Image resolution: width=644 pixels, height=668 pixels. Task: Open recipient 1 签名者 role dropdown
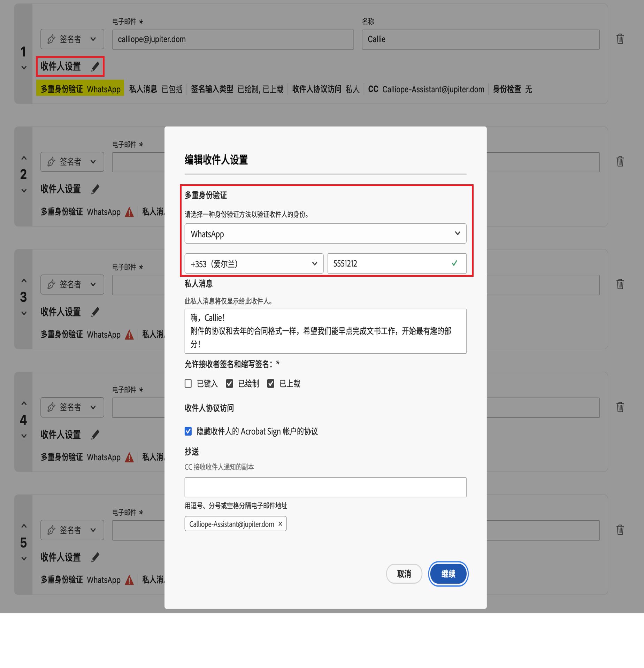[x=72, y=39]
